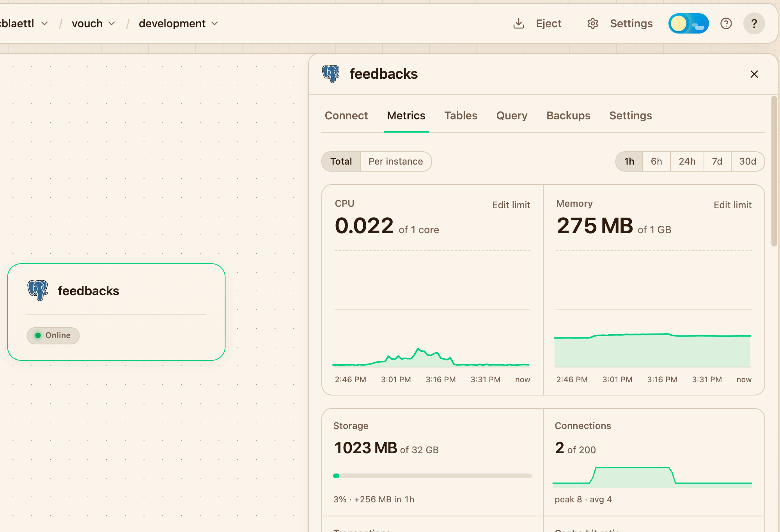Click the '1023 MB' storage value

(365, 448)
